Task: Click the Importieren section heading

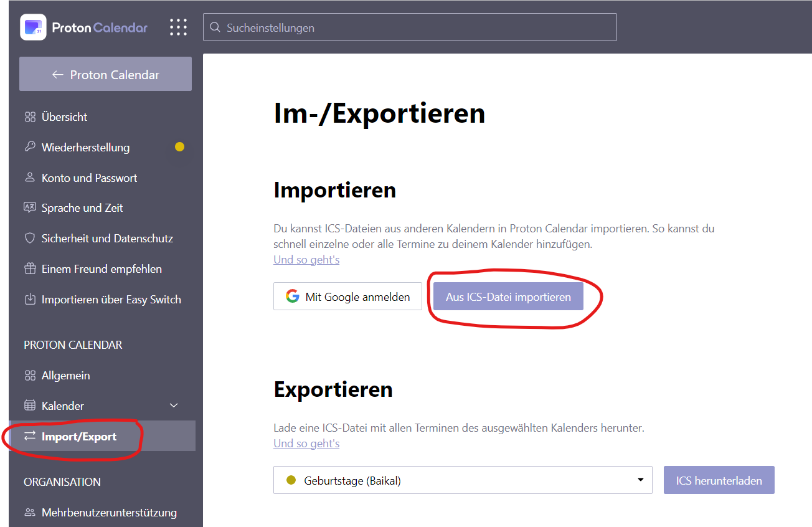Action: click(x=335, y=190)
